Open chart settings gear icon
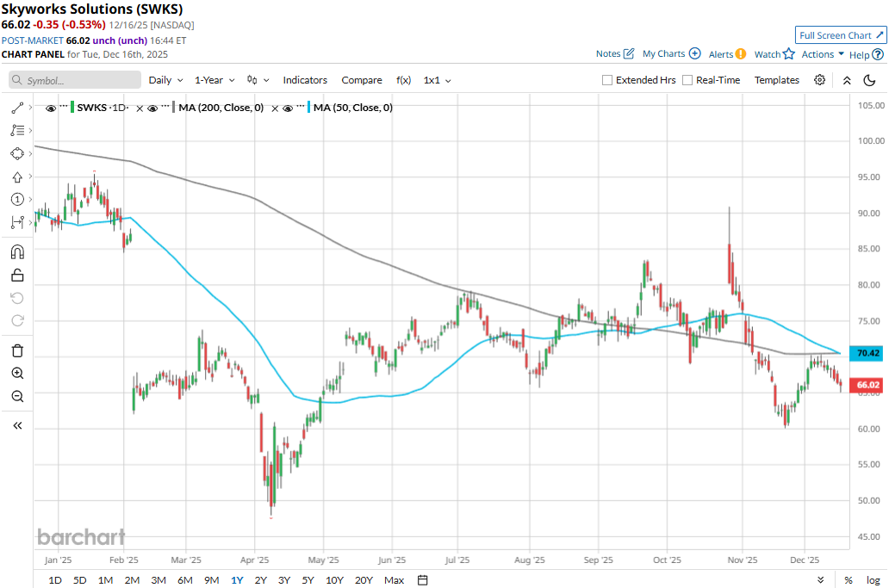The height and width of the screenshot is (588, 889). click(x=819, y=80)
